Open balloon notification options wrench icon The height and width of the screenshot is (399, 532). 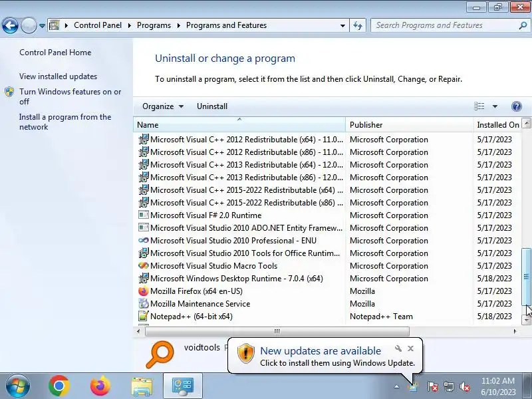398,348
